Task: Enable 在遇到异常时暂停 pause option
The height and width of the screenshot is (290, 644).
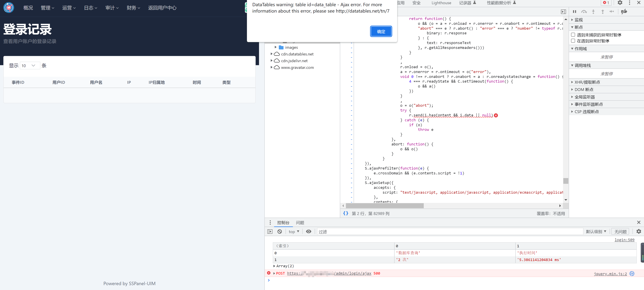Action: coord(573,41)
